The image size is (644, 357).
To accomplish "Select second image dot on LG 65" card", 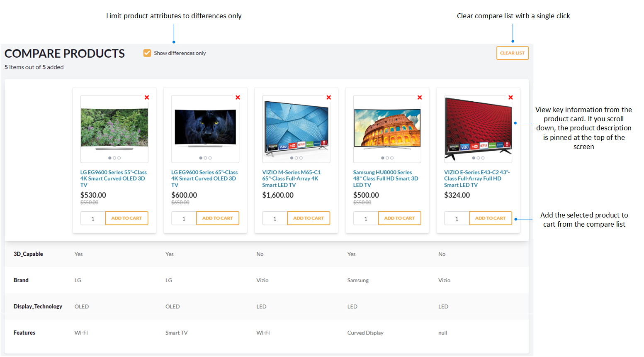I will tap(205, 158).
